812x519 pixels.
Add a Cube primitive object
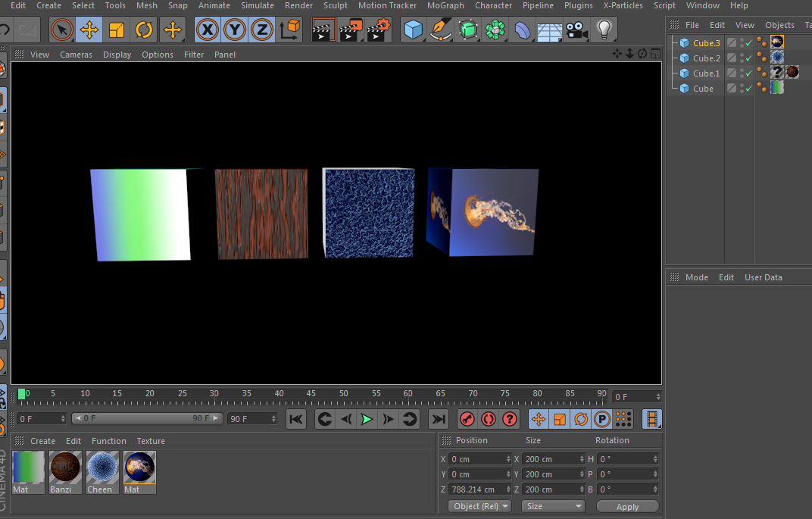[414, 30]
